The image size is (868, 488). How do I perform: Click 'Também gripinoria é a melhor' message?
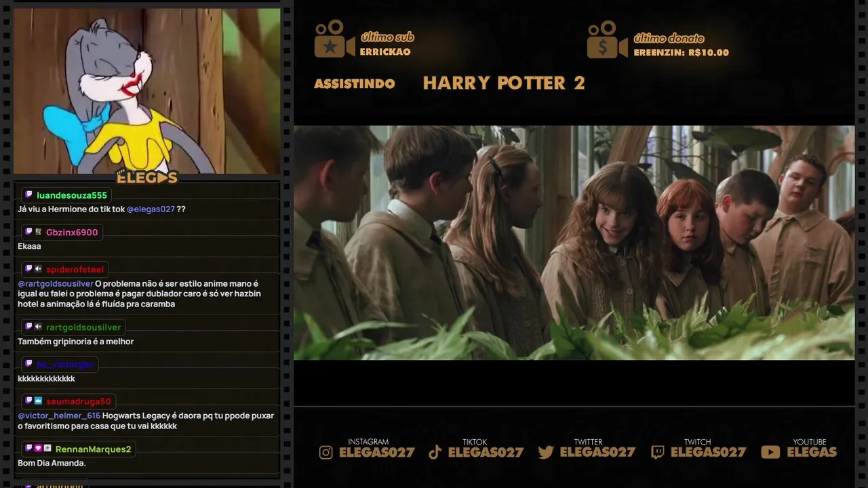coord(75,342)
